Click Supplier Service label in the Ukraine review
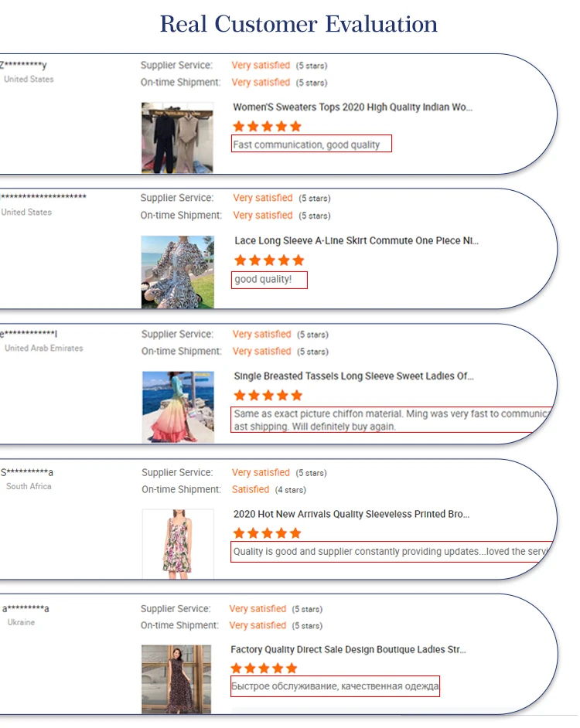580x728 pixels. (x=176, y=609)
